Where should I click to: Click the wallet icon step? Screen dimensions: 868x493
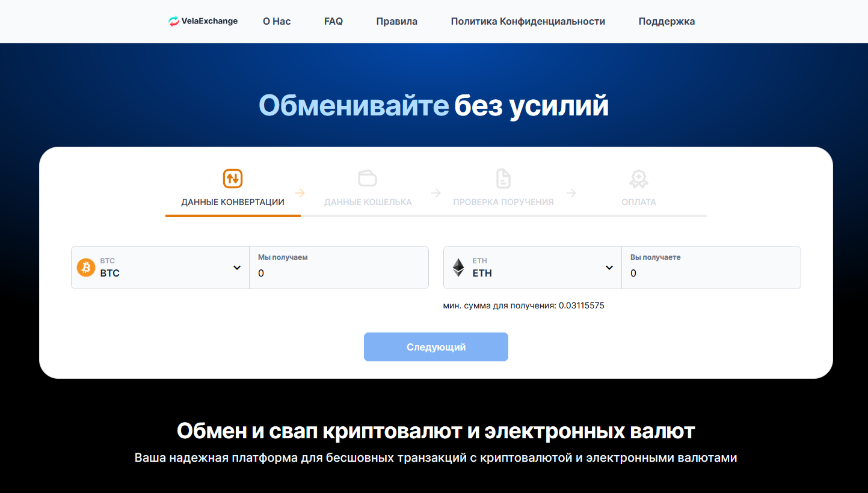click(x=368, y=178)
